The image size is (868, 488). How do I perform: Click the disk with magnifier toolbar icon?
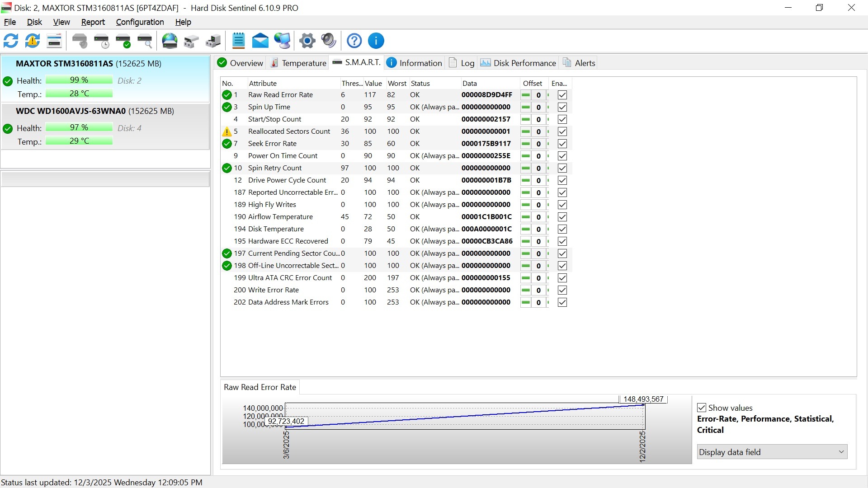145,41
